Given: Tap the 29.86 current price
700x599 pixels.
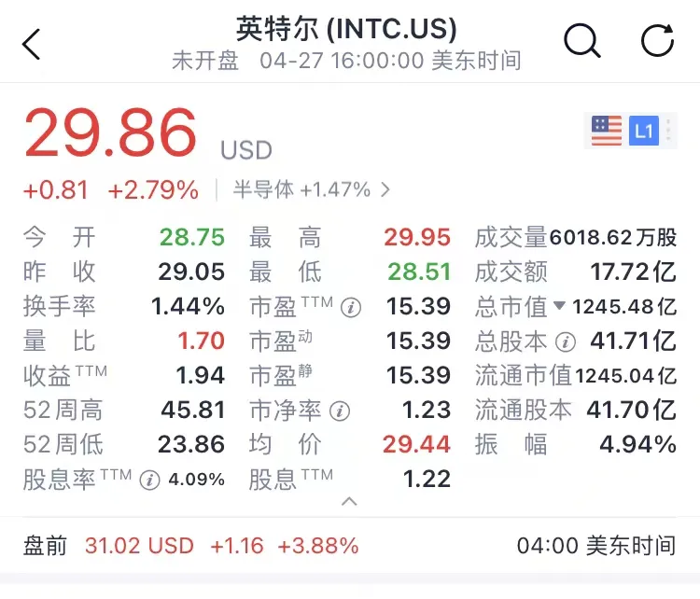Looking at the screenshot, I should tap(110, 133).
